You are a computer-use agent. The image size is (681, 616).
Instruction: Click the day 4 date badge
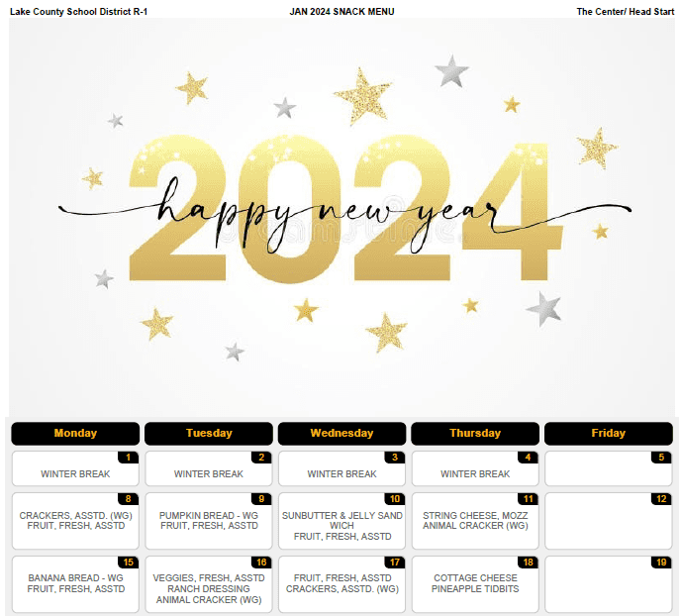coord(529,458)
